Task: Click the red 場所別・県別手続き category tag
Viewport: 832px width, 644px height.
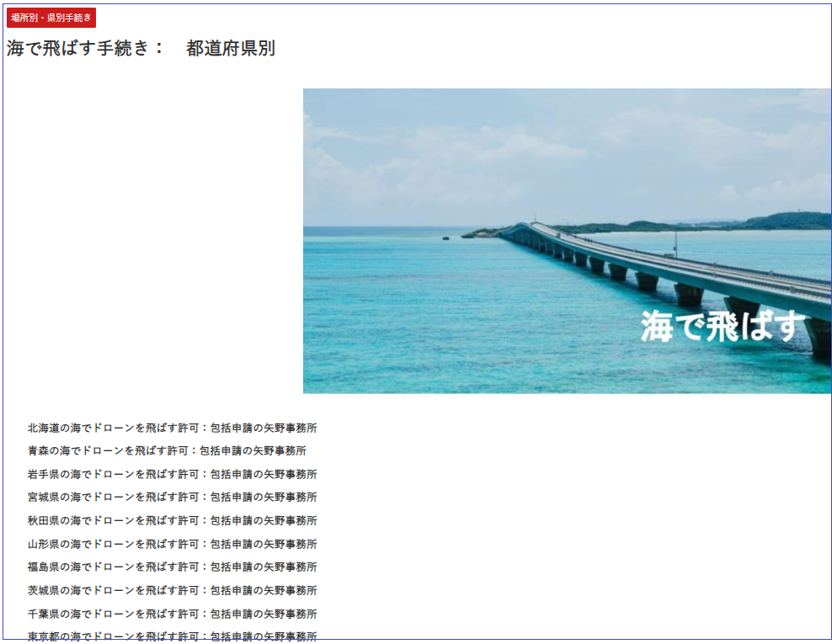Action: click(x=51, y=18)
